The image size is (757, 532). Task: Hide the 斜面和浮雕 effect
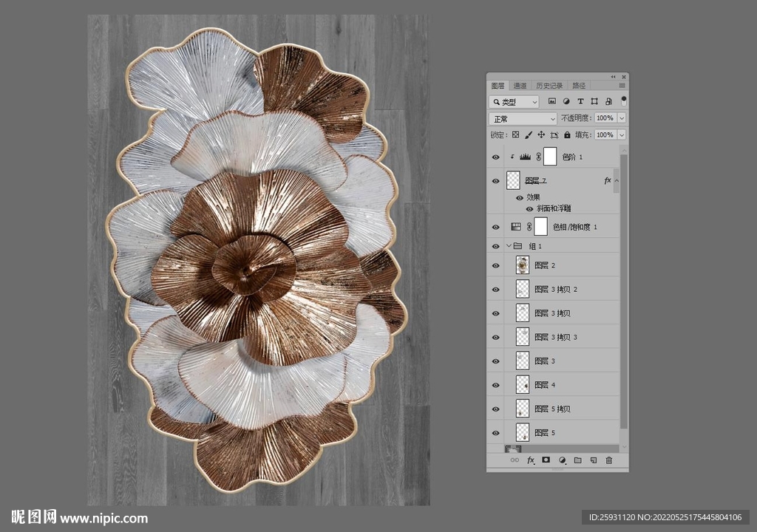(x=529, y=209)
